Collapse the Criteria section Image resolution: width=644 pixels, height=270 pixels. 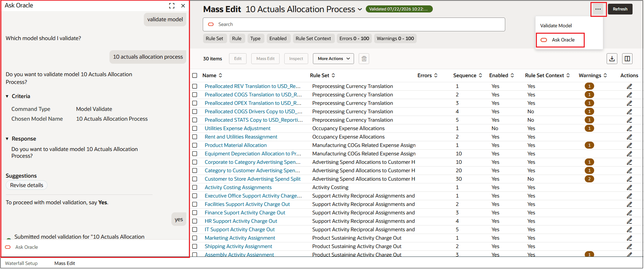click(7, 96)
